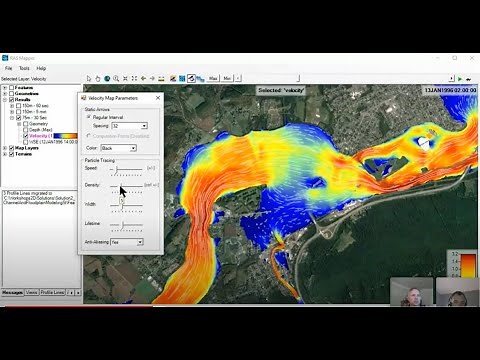
Task: Switch to the Views tab
Action: 32,292
